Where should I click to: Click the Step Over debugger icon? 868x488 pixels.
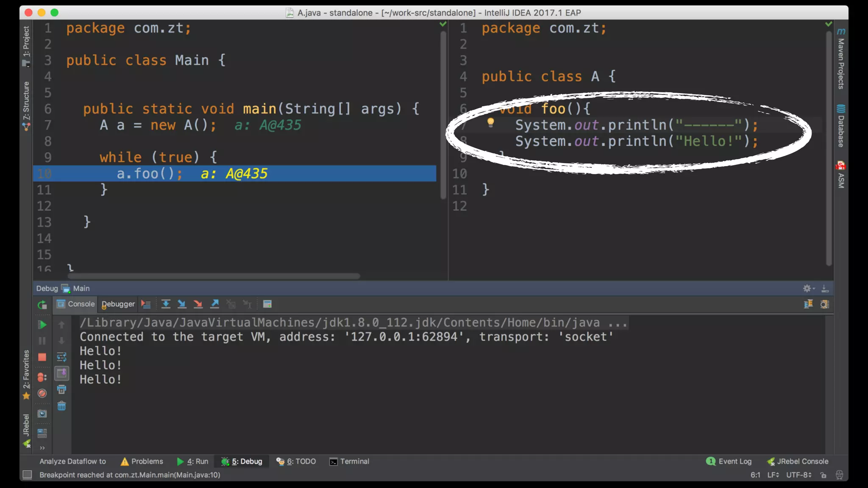point(166,304)
